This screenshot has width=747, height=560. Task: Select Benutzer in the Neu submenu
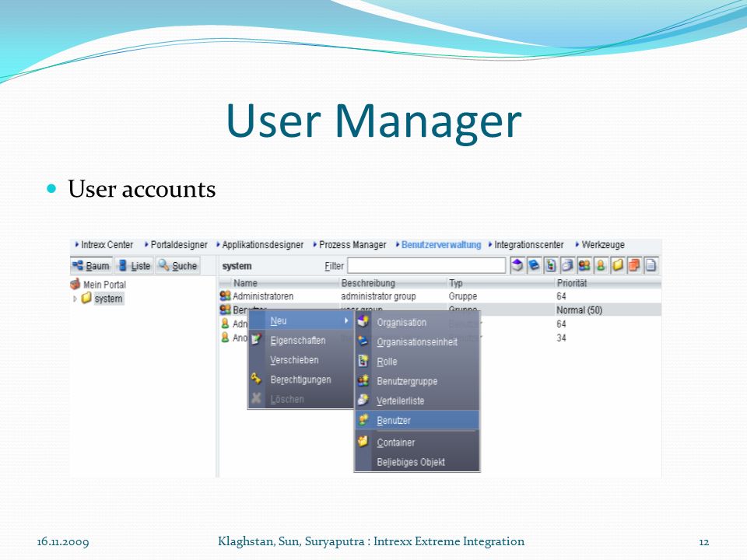tap(417, 420)
